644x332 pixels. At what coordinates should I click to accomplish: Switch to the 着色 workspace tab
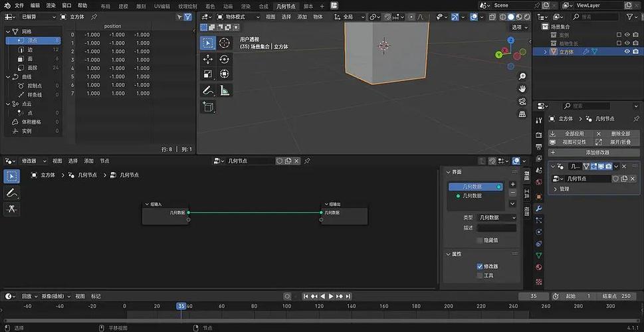(x=210, y=6)
